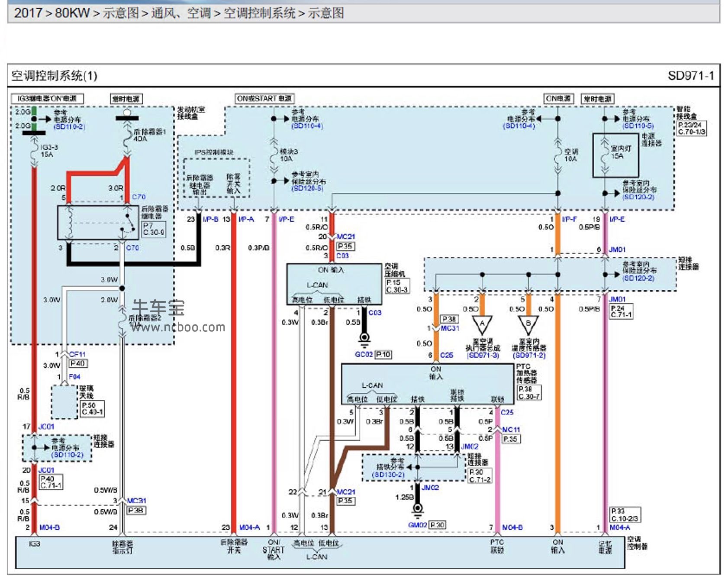The image size is (728, 576).
Task: Click the 空调压缩机 component box
Action: [334, 284]
